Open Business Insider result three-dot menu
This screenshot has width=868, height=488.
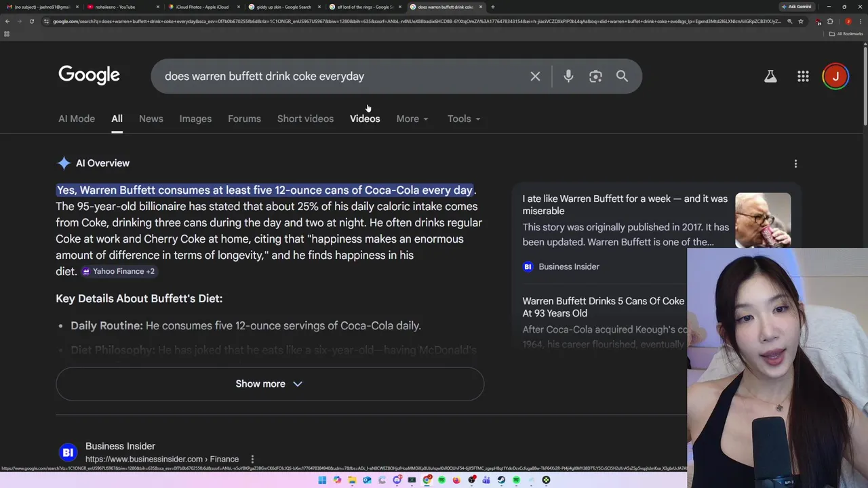coord(252,459)
